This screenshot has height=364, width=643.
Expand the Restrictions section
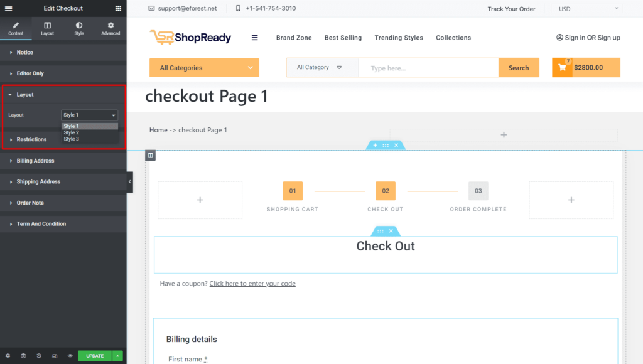pos(31,139)
